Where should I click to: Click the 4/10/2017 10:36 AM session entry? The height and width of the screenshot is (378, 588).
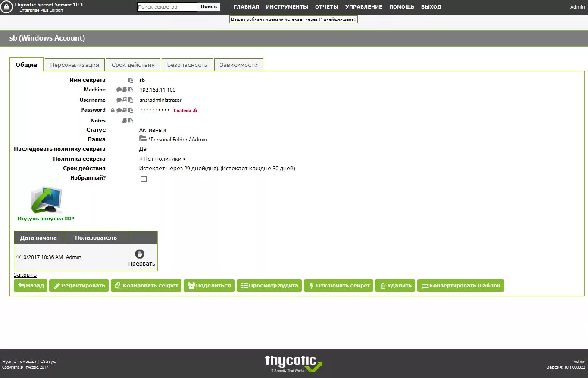point(39,257)
